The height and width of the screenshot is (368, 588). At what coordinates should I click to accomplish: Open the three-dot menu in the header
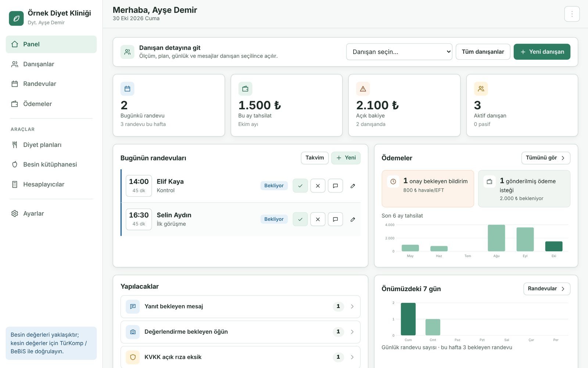pos(572,14)
